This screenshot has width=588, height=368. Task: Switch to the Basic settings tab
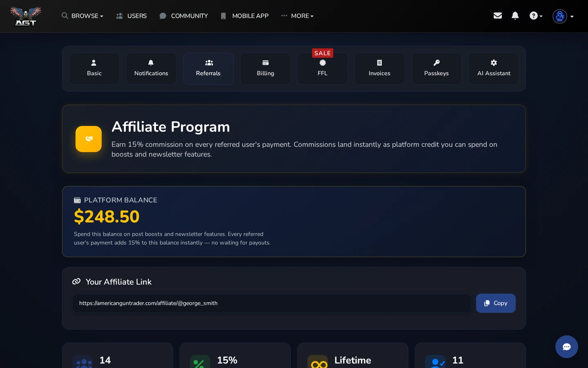pyautogui.click(x=94, y=69)
